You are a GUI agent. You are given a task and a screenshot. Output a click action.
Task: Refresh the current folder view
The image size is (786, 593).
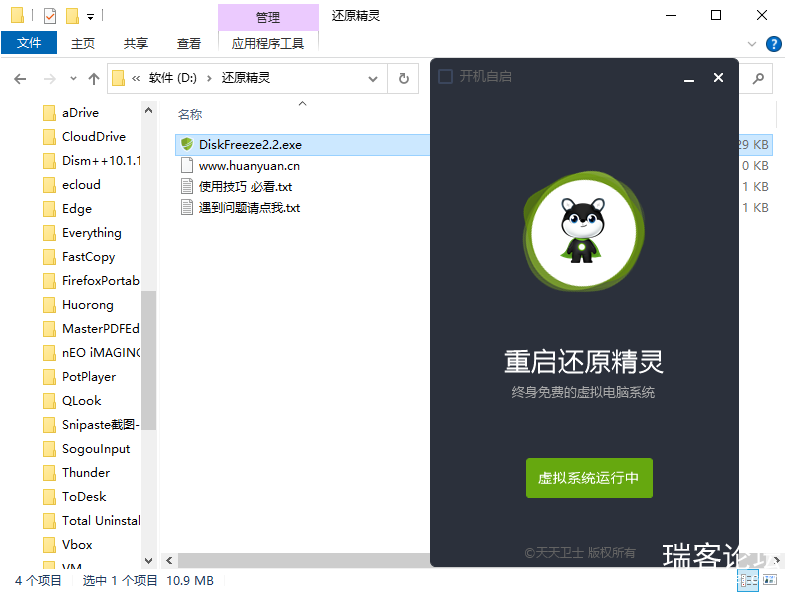[x=404, y=78]
